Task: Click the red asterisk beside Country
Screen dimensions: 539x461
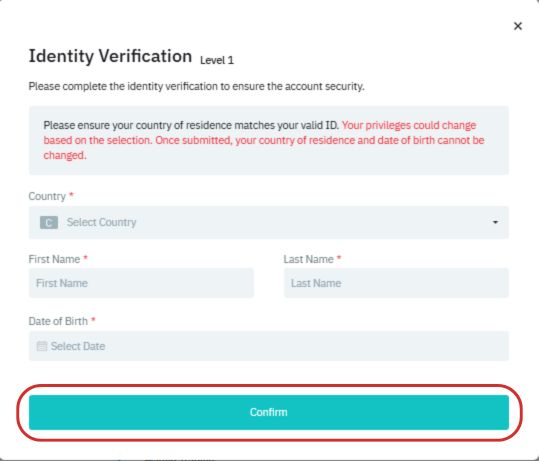Action: pyautogui.click(x=71, y=195)
